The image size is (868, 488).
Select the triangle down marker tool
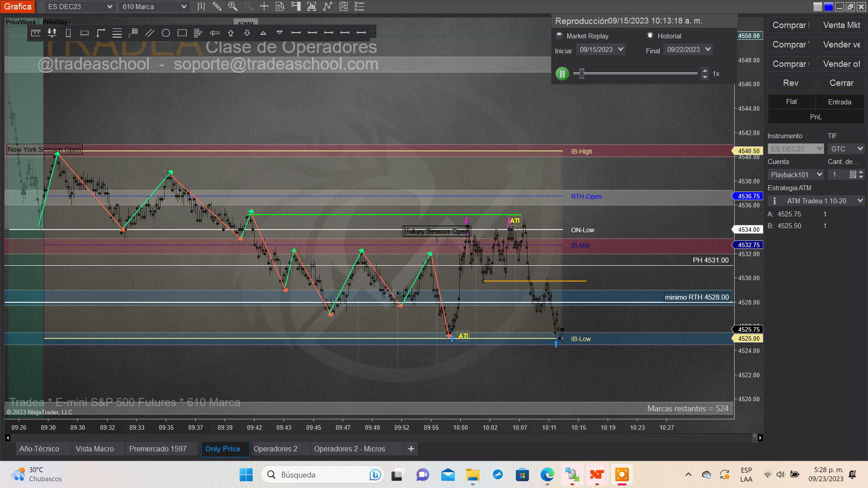click(279, 33)
